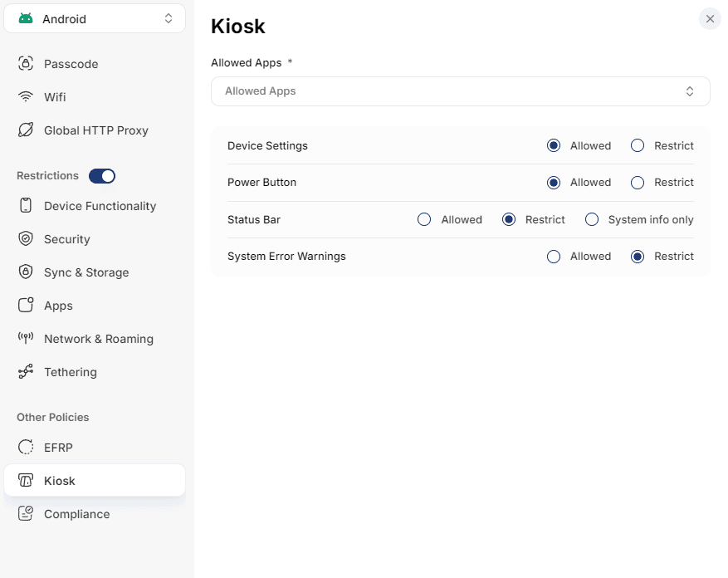Click the Global HTTP Proxy globe icon
This screenshot has height=578, width=728.
[27, 130]
